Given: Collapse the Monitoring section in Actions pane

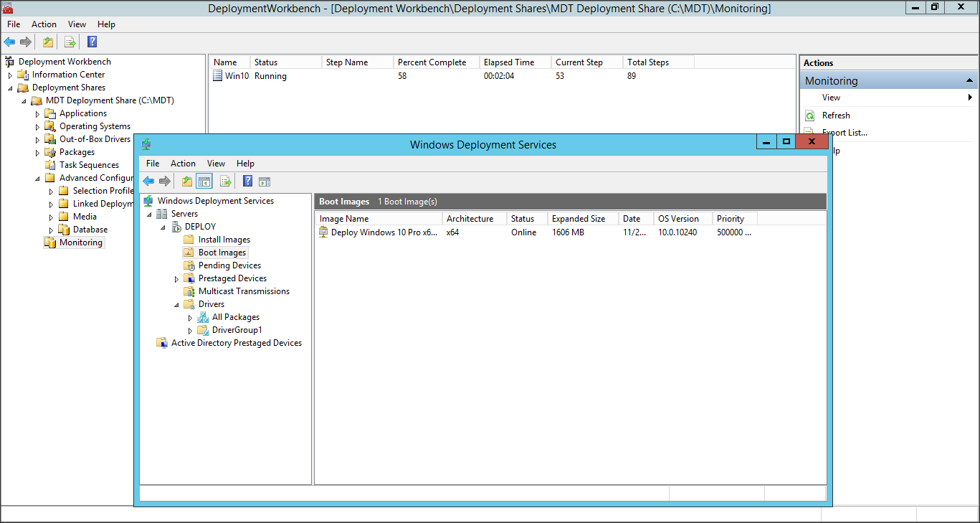Looking at the screenshot, I should tap(969, 81).
